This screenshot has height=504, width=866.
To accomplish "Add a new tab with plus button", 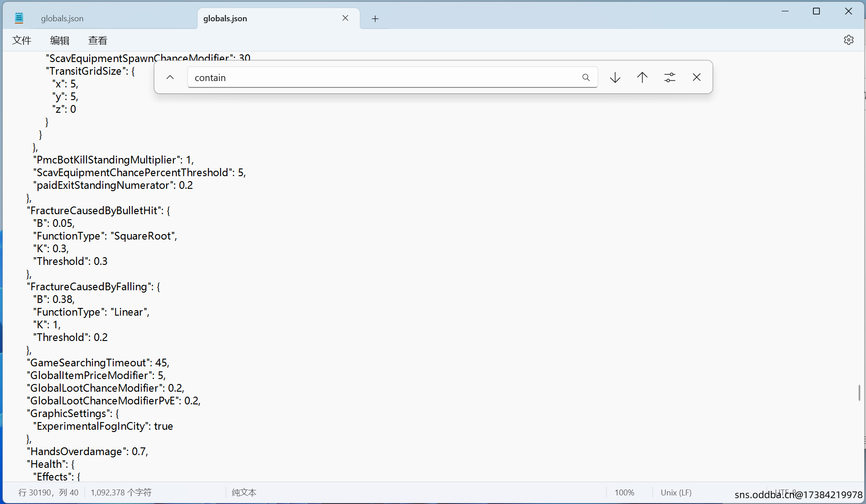I will click(x=375, y=19).
